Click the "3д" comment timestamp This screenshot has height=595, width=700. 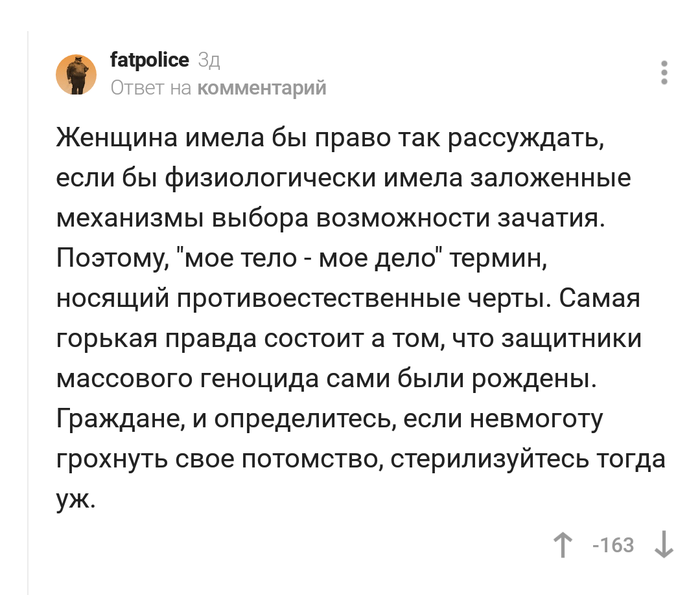209,61
